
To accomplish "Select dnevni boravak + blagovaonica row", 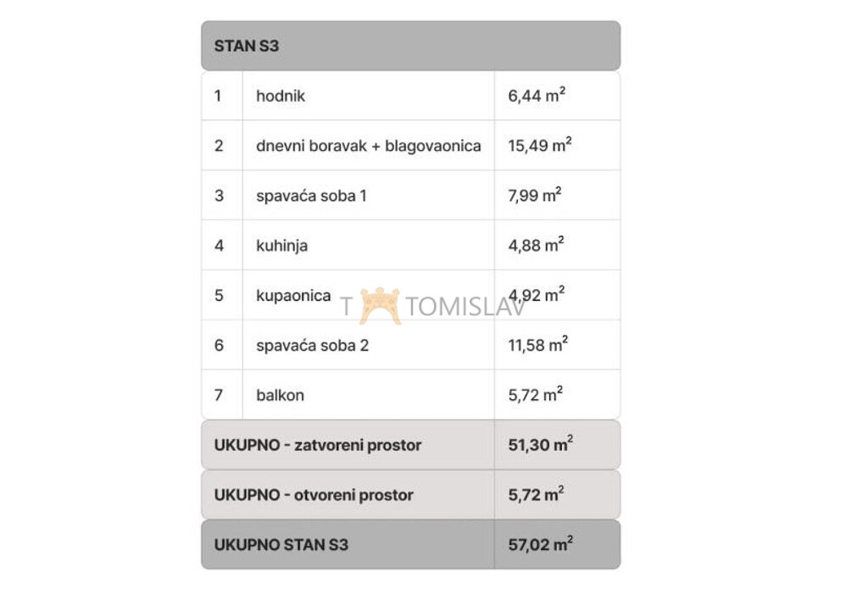I will (411, 146).
